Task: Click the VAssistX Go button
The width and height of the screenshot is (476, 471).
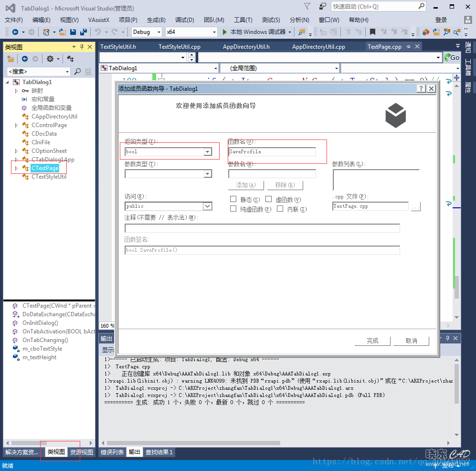Action: coord(452,57)
